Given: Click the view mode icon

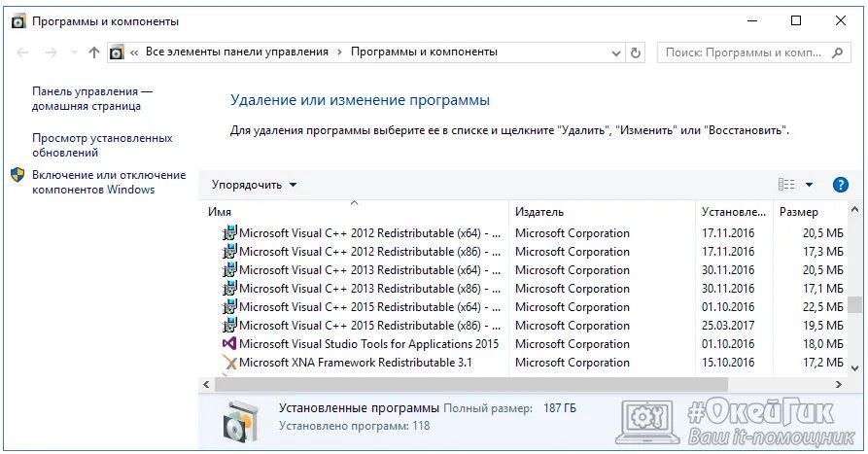Looking at the screenshot, I should 786,185.
